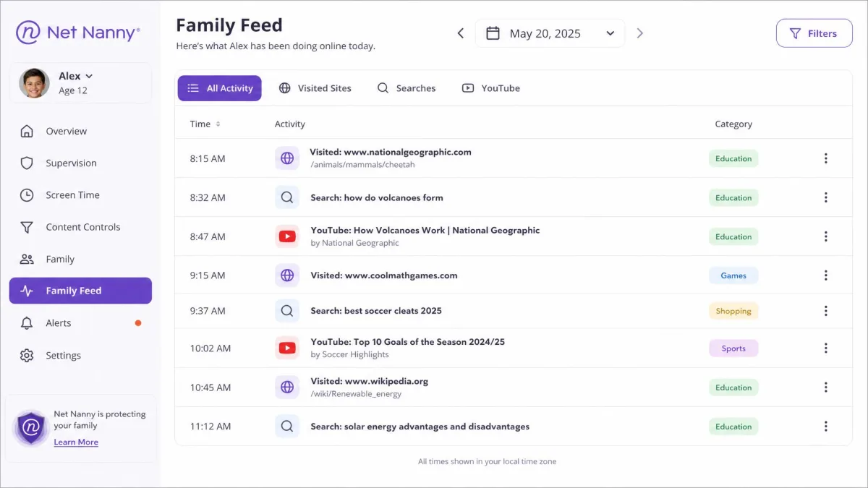Open Alex's profile avatar
The width and height of the screenshot is (868, 488).
(x=34, y=83)
